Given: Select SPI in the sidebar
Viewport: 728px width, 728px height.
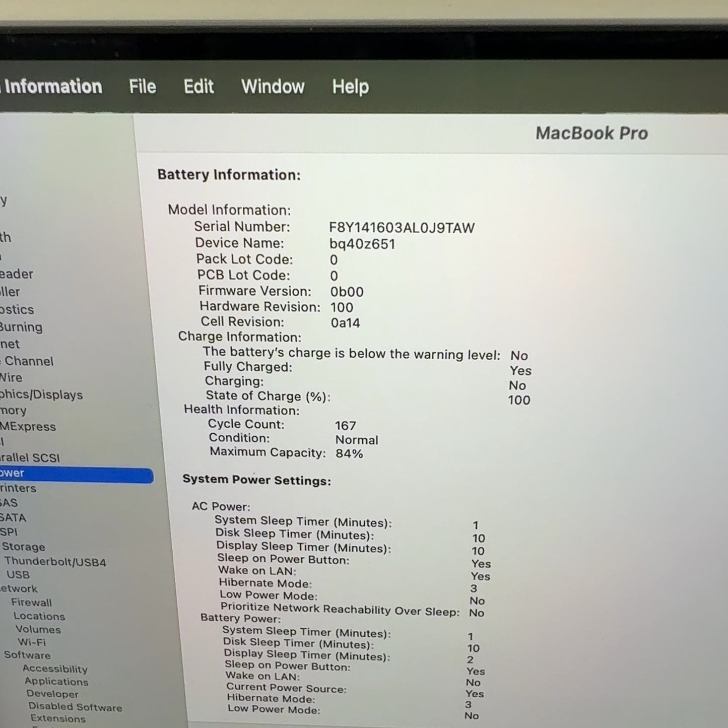Looking at the screenshot, I should pos(9,532).
